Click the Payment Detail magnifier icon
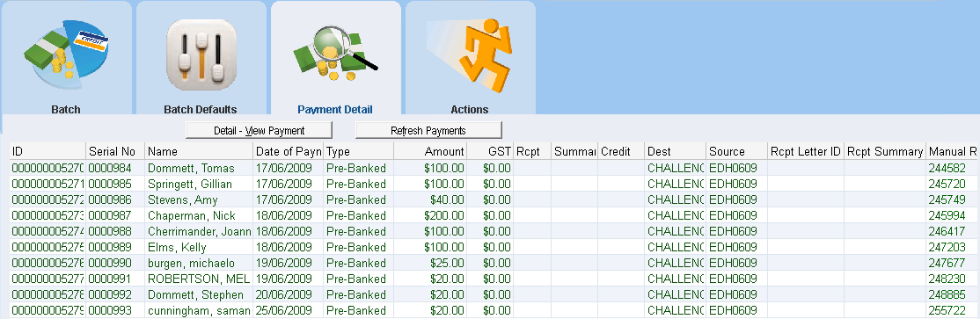Viewport: 980px width, 319px height. point(336,53)
